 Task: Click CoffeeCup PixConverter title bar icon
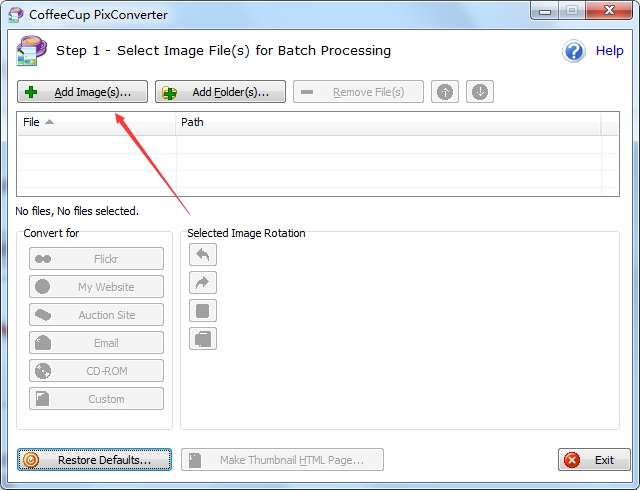tap(16, 15)
